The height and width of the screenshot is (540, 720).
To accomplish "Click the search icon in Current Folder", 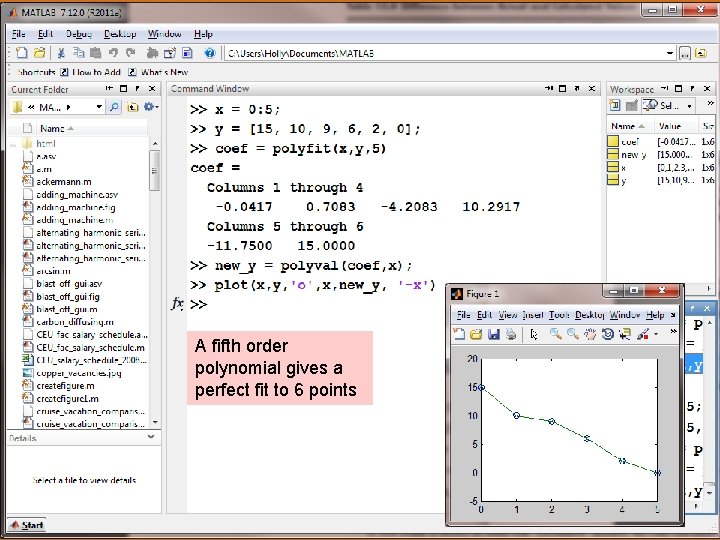I will tap(114, 107).
